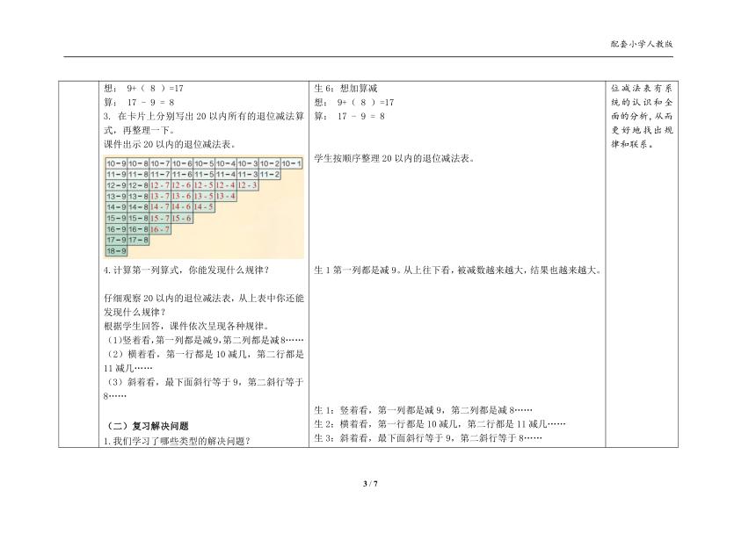Click the "13-9" cell in the subtraction table
Screen dimensions: 756x534
pos(117,197)
